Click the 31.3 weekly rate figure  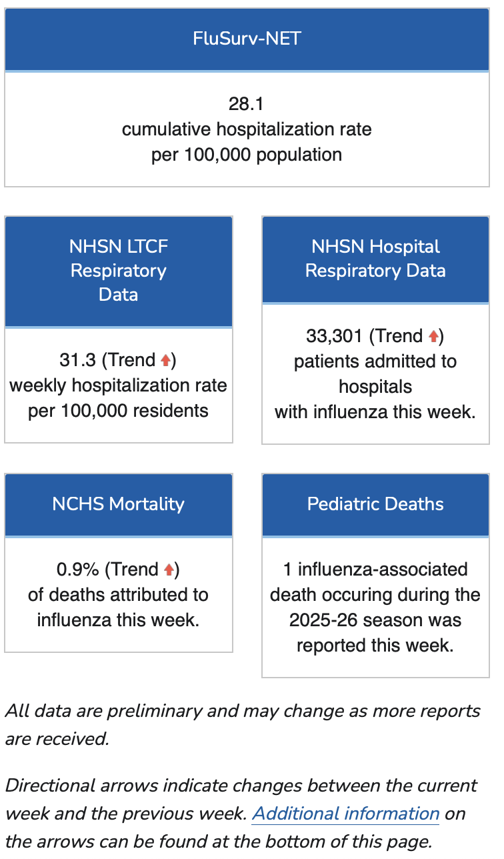pyautogui.click(x=79, y=360)
